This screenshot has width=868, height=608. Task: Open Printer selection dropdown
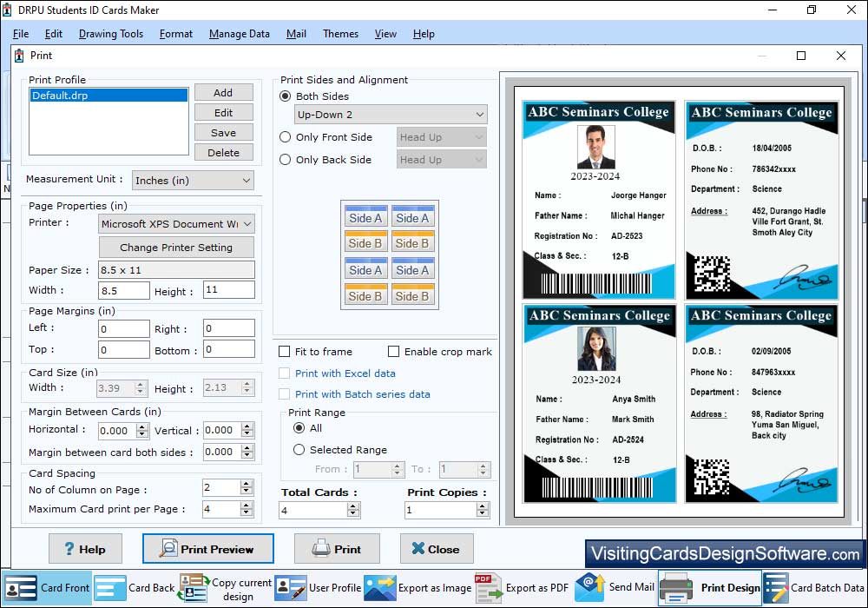176,224
